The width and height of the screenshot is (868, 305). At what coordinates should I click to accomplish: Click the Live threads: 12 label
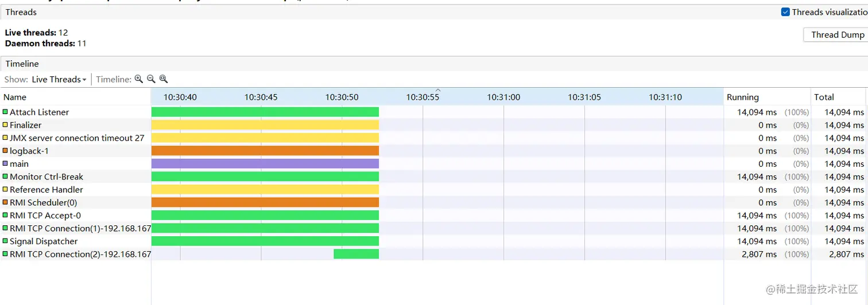click(x=36, y=33)
